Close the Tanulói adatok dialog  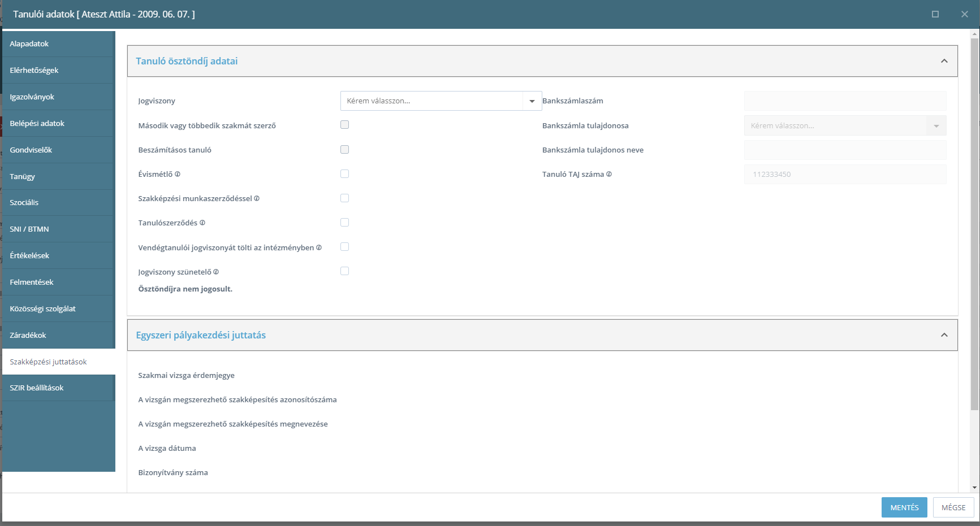(965, 14)
